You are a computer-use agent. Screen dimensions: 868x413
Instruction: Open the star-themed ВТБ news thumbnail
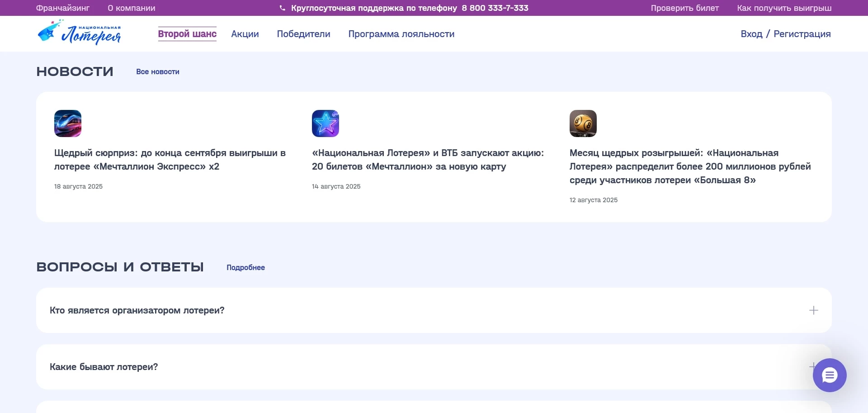click(325, 123)
